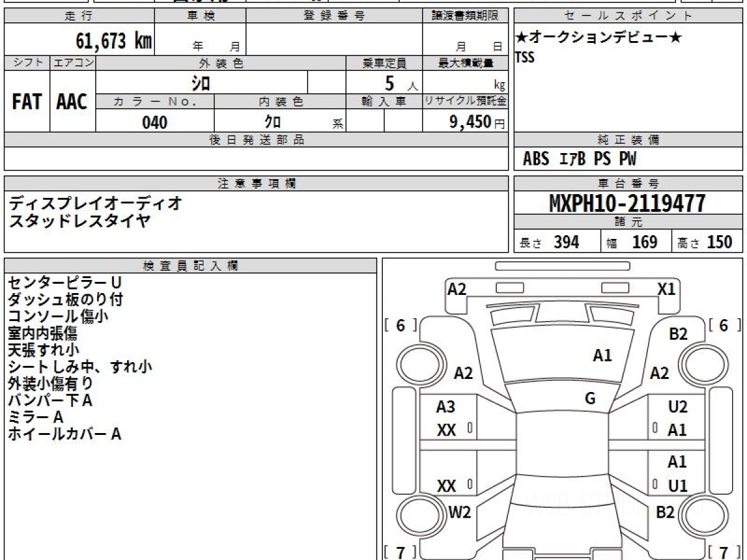
Task: Select the ディスプレイオーディオ note
Action: 96,203
